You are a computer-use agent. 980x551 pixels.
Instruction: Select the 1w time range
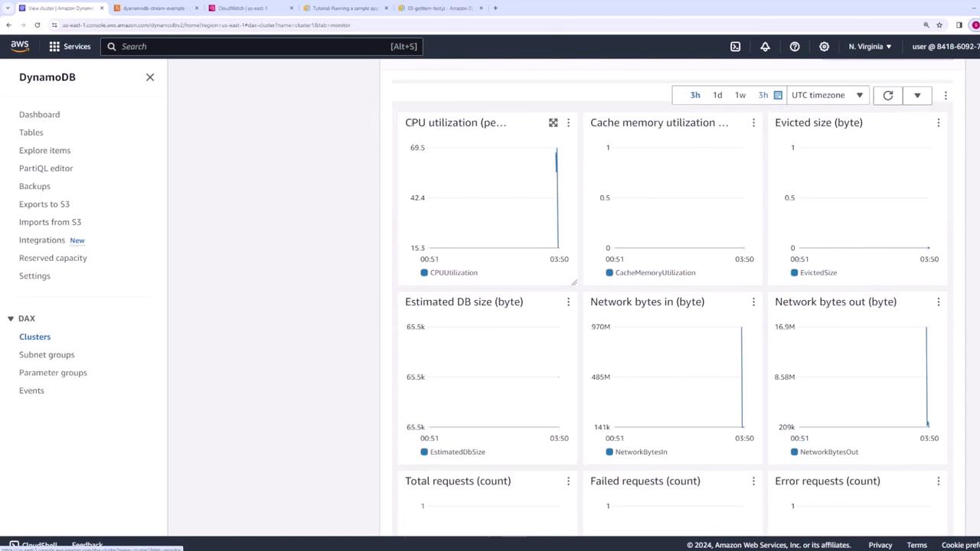[740, 96]
